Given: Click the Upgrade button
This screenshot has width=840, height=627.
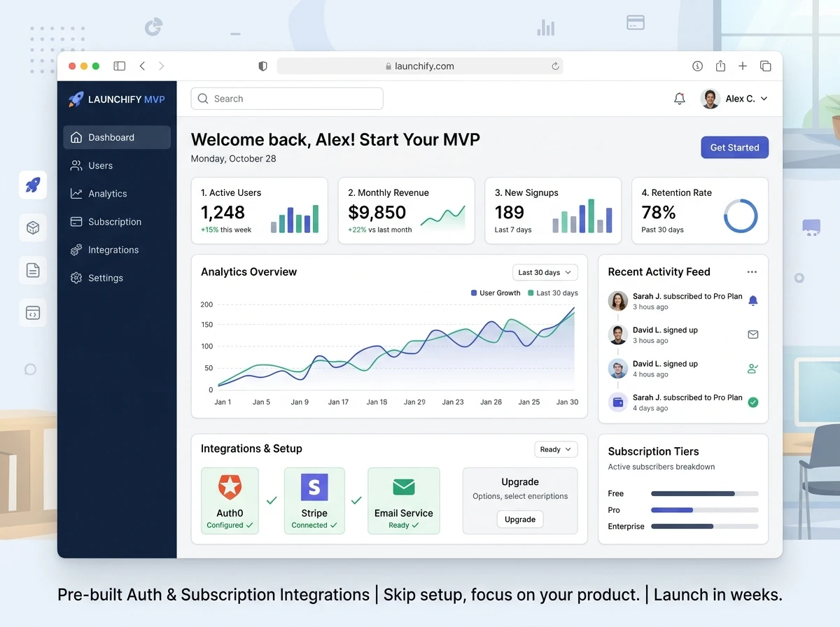Looking at the screenshot, I should click(520, 519).
